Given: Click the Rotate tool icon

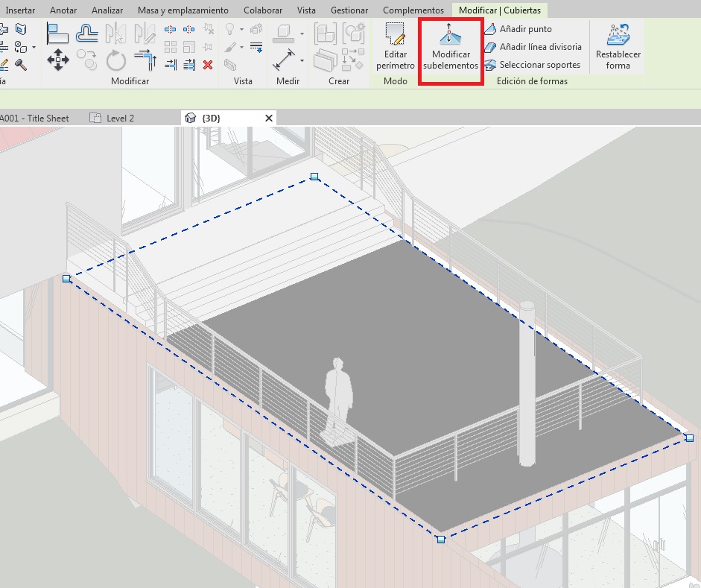Looking at the screenshot, I should tap(115, 60).
